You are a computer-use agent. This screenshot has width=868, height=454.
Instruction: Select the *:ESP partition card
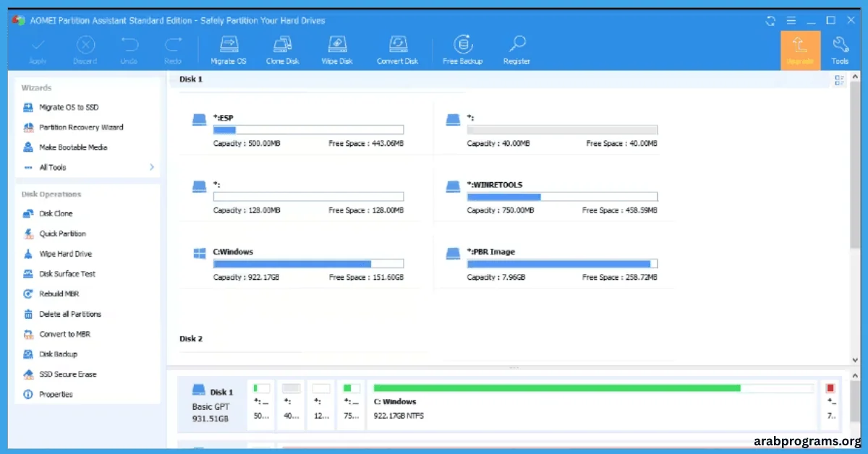[x=299, y=130]
